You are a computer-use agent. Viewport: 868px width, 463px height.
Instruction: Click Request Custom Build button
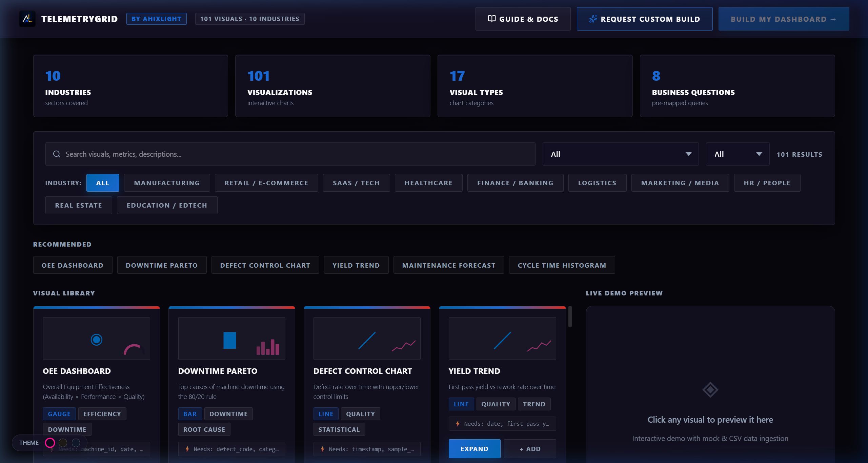pos(645,19)
